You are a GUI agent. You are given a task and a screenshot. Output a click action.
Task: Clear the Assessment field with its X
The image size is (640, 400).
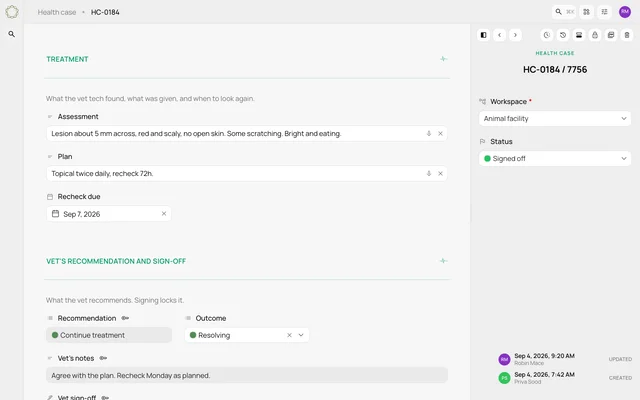tap(440, 133)
